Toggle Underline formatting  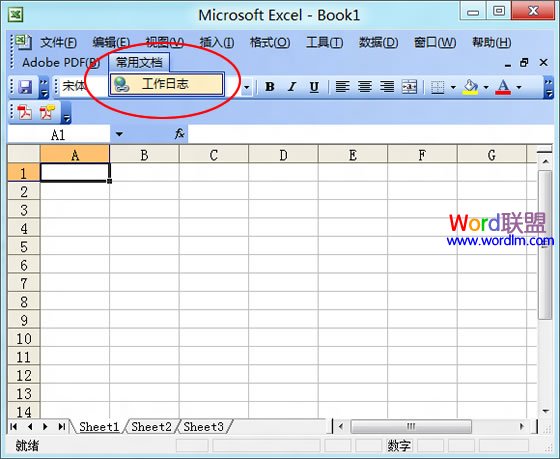[314, 87]
